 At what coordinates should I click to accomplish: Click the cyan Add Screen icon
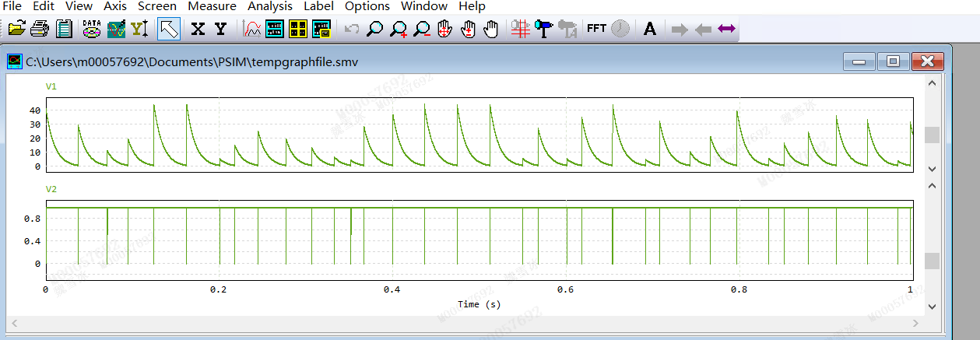click(275, 30)
